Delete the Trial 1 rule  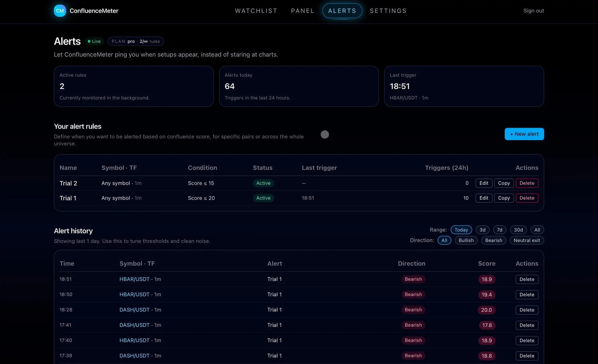click(x=527, y=198)
